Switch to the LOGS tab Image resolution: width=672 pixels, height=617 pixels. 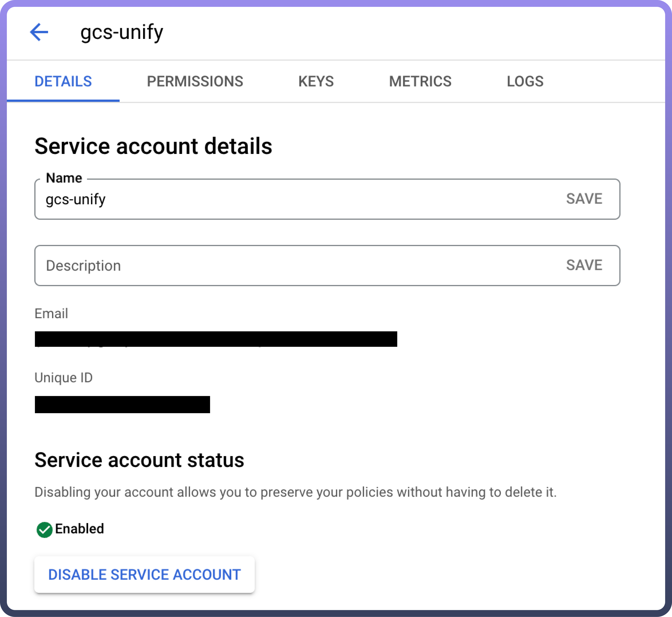525,81
